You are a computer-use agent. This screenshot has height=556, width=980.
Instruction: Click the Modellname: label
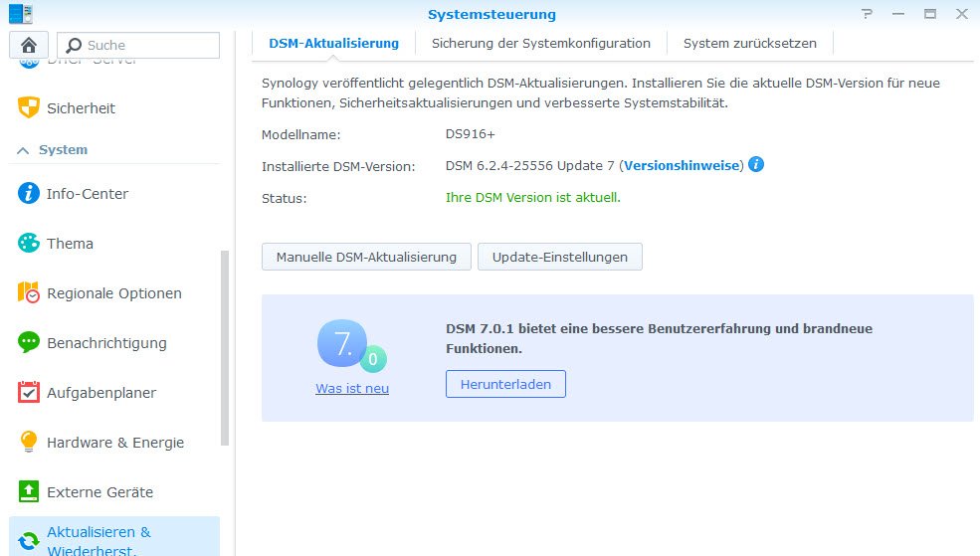click(301, 134)
